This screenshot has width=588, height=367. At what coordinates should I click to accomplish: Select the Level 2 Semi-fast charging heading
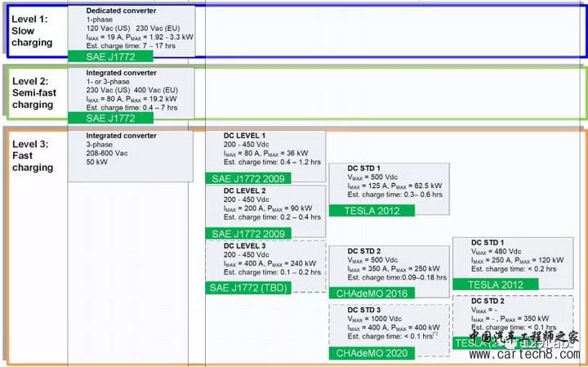pyautogui.click(x=33, y=93)
